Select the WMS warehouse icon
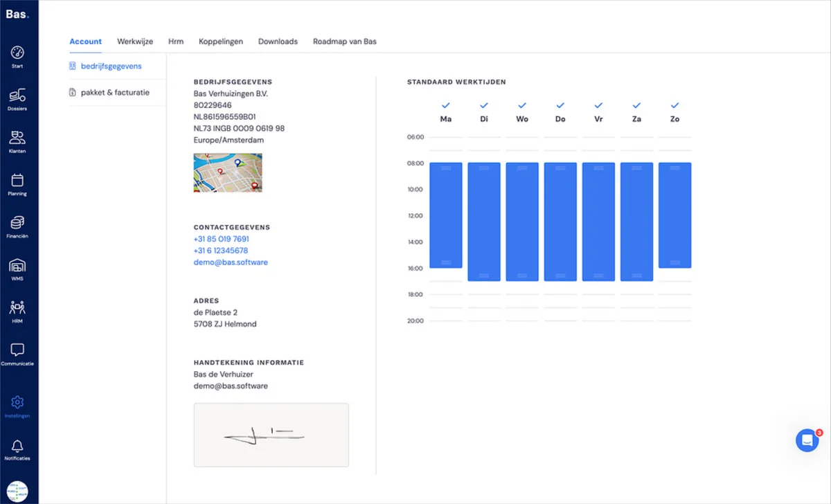Image resolution: width=831 pixels, height=504 pixels. coord(18,265)
